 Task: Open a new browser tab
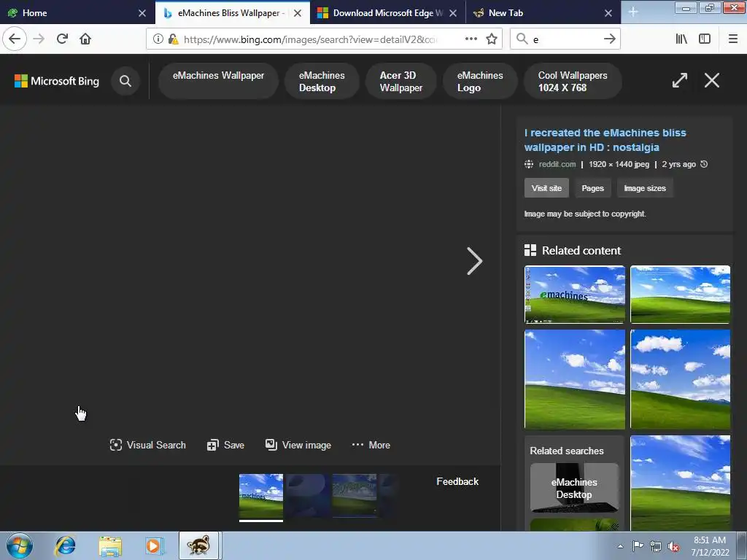tap(632, 12)
